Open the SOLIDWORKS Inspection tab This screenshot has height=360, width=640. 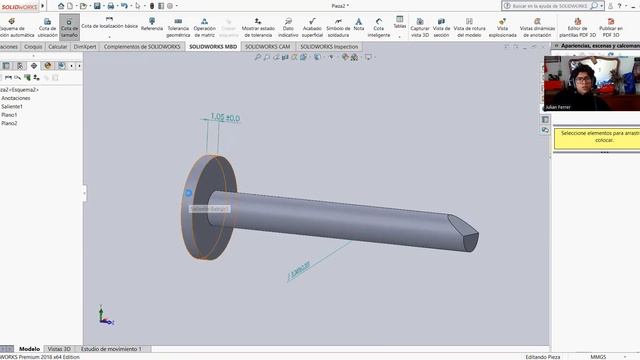point(329,47)
